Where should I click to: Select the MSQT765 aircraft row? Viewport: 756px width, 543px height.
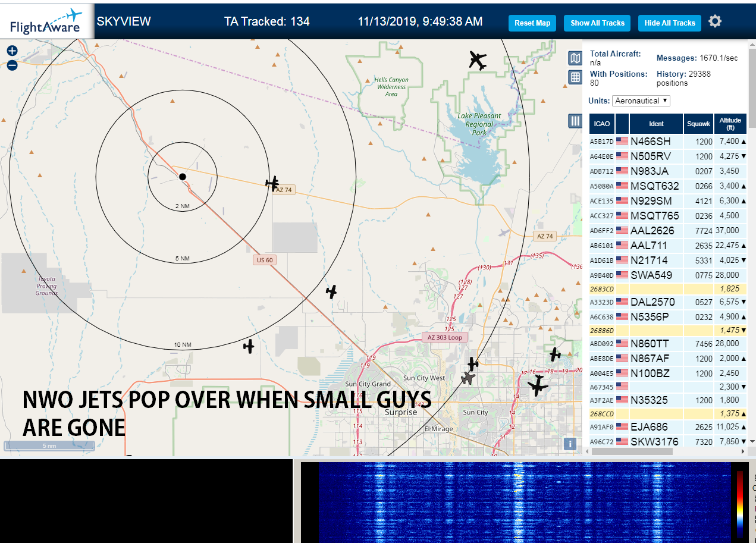(x=668, y=216)
